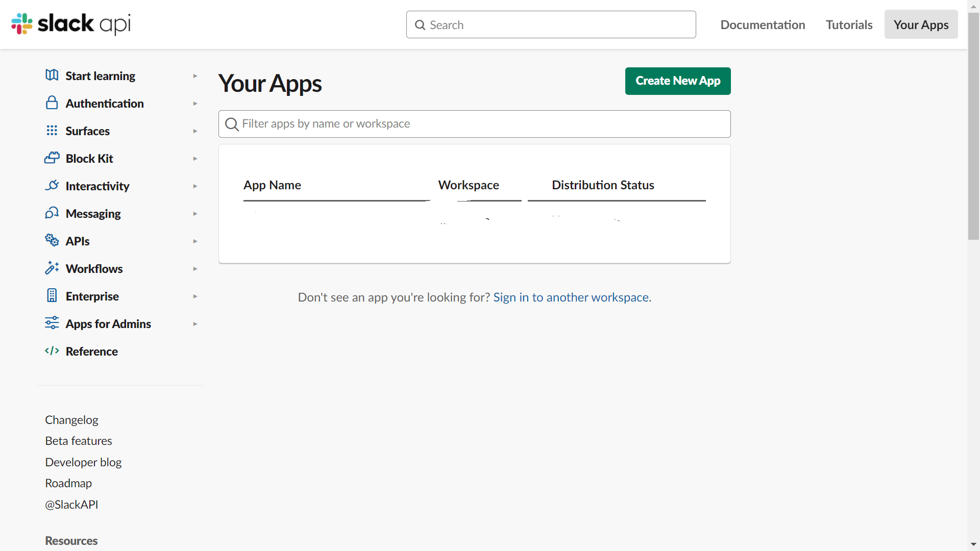
Task: Open the Tutorials nav item
Action: pos(849,24)
